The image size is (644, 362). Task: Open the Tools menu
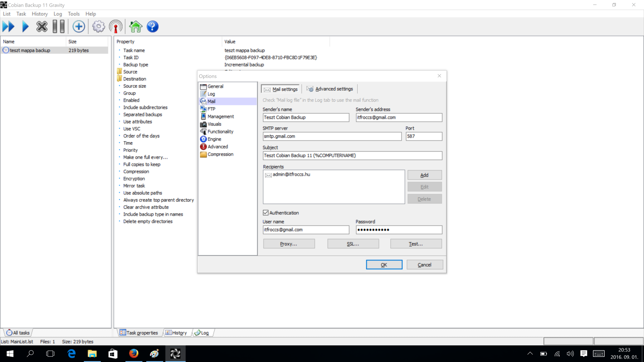(74, 14)
